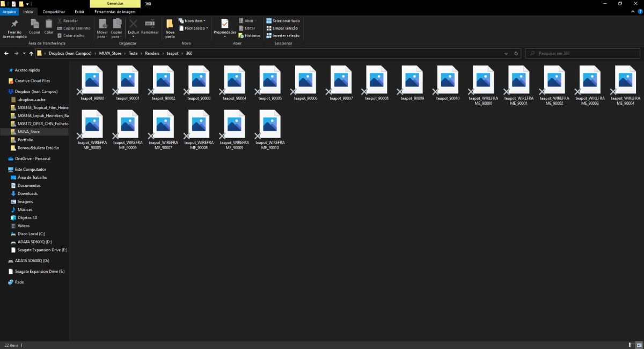Click Selecionar tudo
Screen dimensions: 644x349
pyautogui.click(x=283, y=21)
